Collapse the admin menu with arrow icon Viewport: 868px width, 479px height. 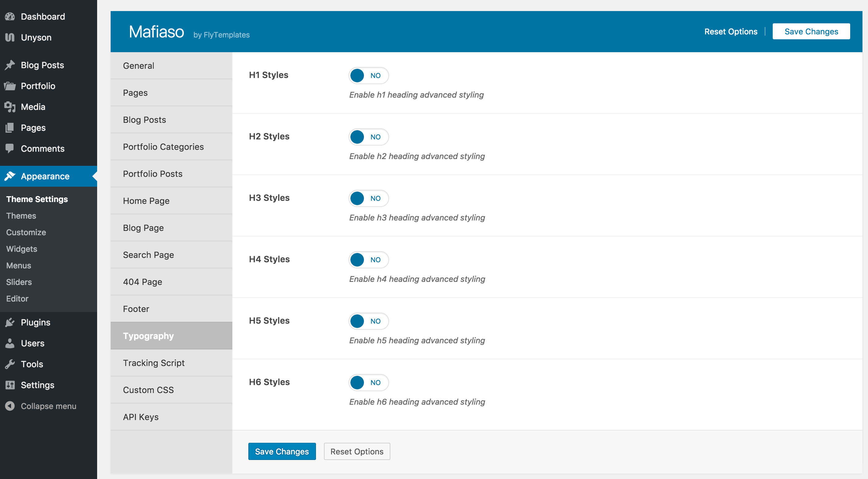(x=10, y=406)
